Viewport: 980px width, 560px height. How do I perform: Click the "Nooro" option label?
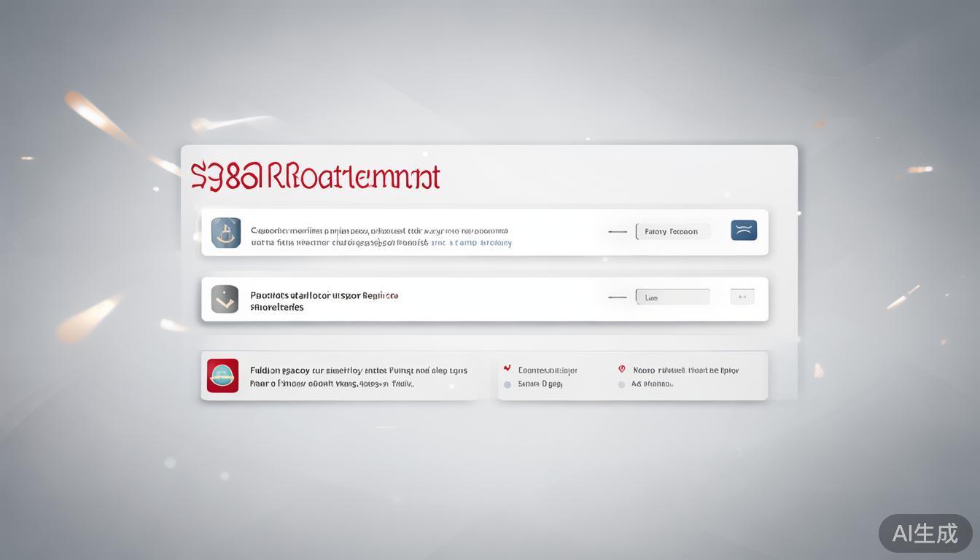(x=685, y=370)
